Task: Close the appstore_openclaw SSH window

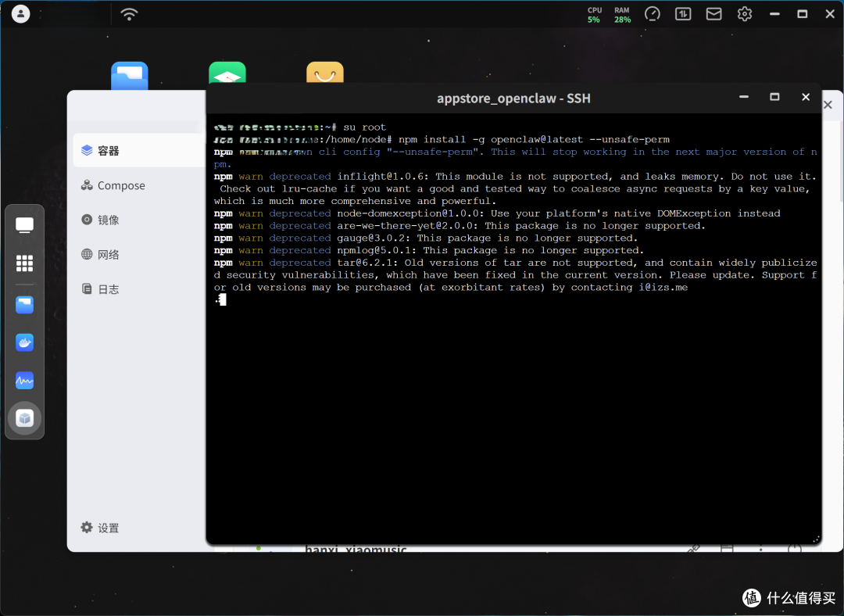Action: coord(805,97)
